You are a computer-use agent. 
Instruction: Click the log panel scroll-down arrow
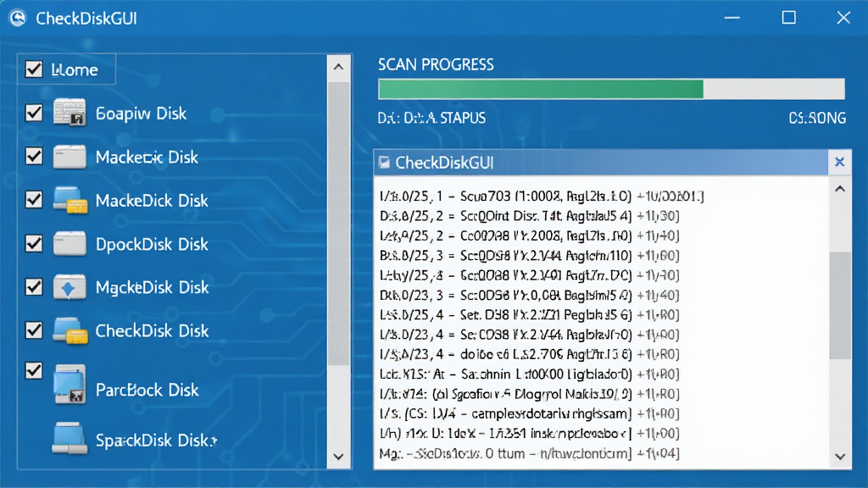pyautogui.click(x=840, y=457)
